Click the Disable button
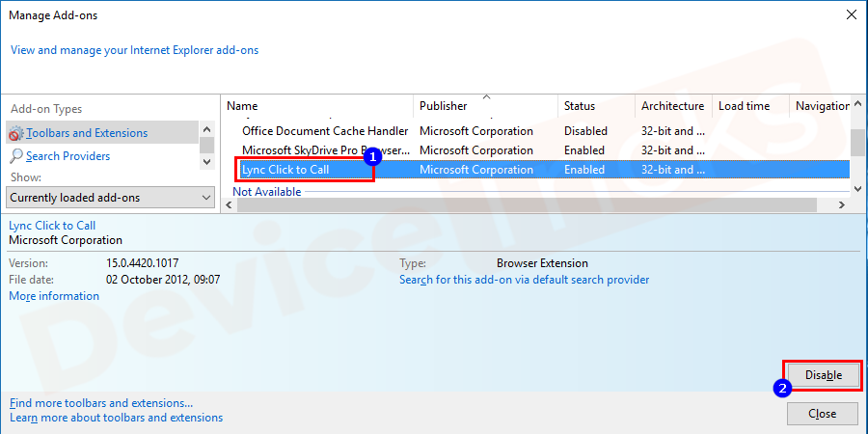Screen dimensions: 868x434 click(x=824, y=375)
